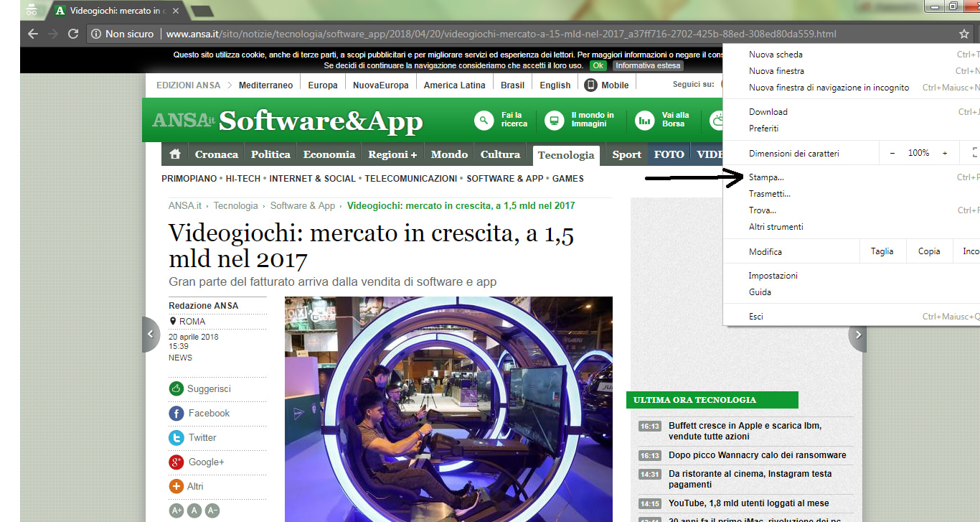Click the Vai alla Borsa chart icon
The image size is (980, 522).
click(x=645, y=120)
